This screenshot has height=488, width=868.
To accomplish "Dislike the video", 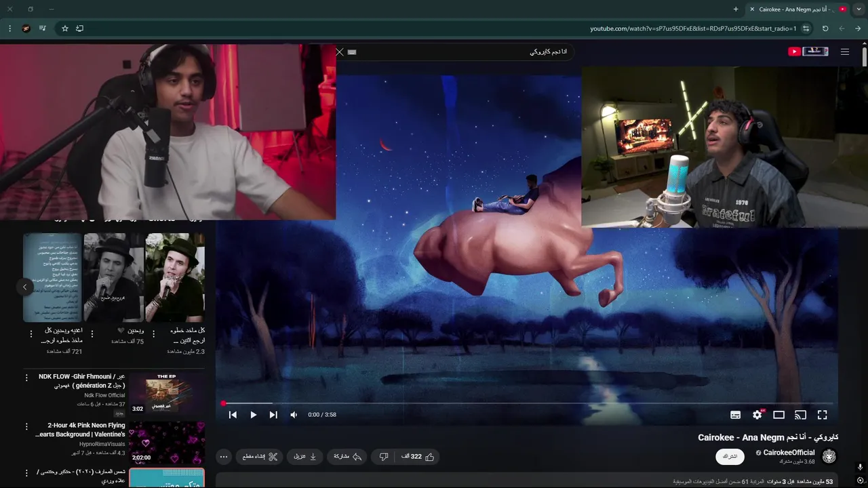I will tap(384, 457).
